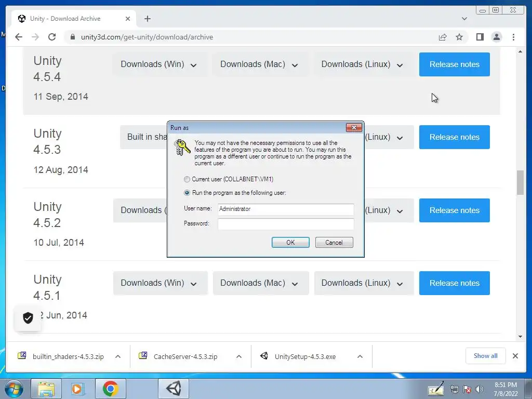The image size is (532, 399).
Task: Open the side panel icon in Chrome toolbar
Action: click(480, 37)
